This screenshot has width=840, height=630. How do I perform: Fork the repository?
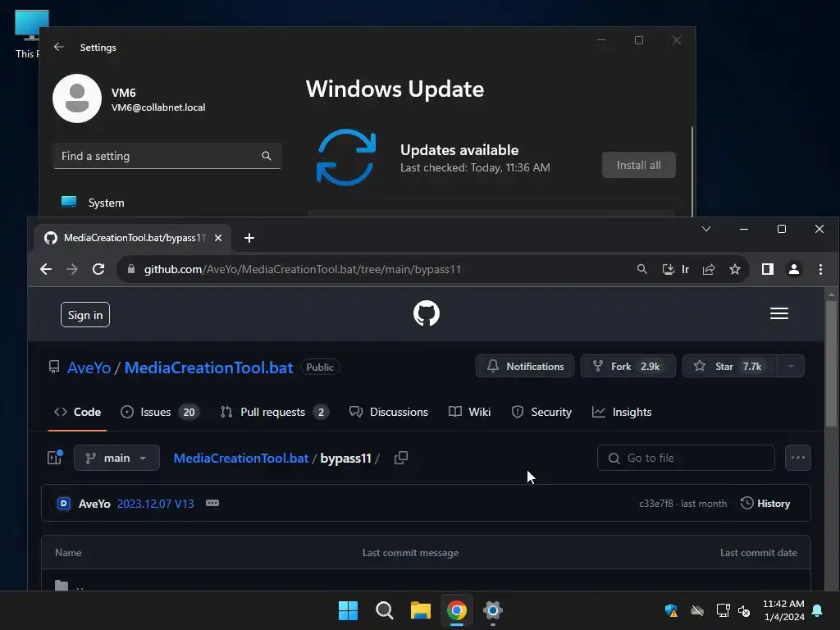coord(628,367)
